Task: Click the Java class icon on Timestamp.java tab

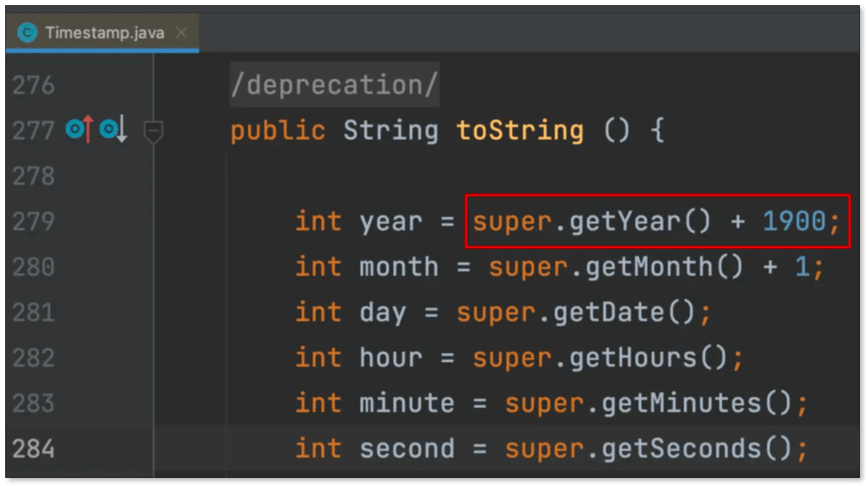Action: [27, 32]
